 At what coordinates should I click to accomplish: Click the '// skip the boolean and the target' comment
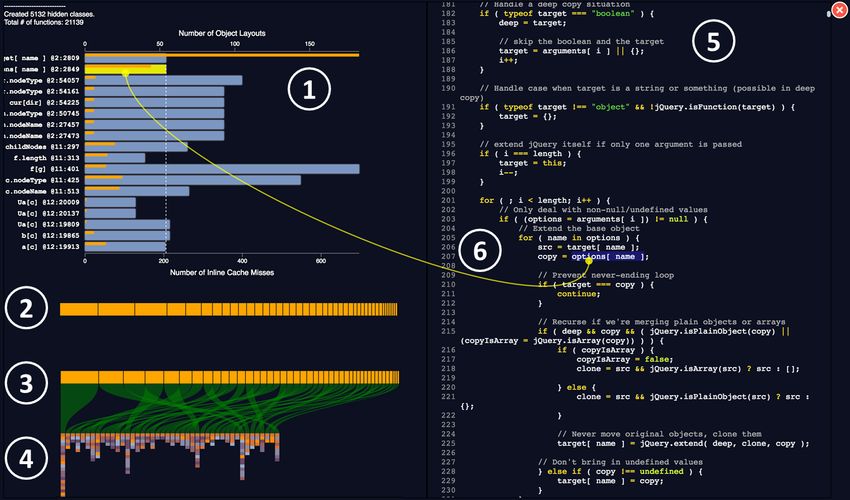tap(581, 42)
